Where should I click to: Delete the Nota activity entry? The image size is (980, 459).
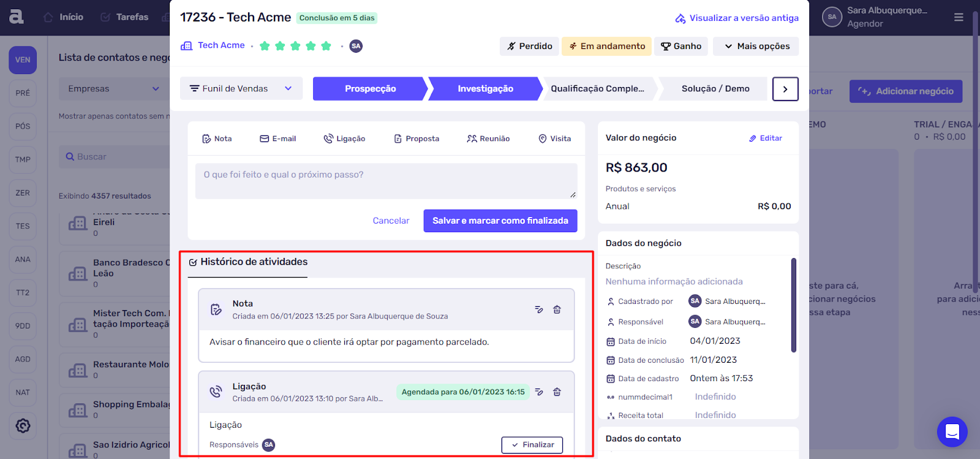[x=557, y=309]
